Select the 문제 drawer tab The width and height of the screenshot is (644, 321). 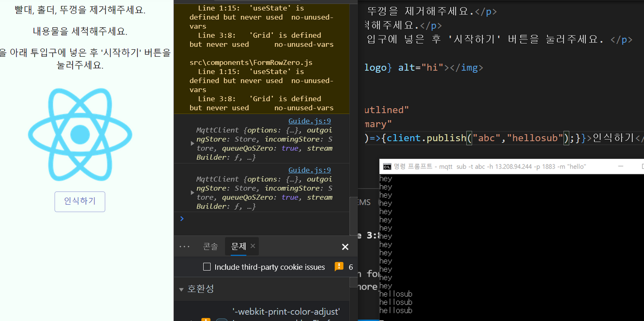coord(239,246)
